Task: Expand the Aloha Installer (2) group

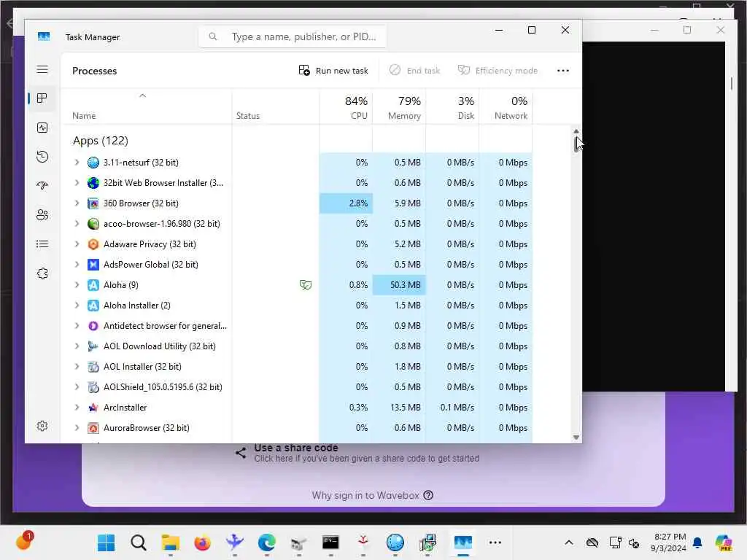Action: 77,306
